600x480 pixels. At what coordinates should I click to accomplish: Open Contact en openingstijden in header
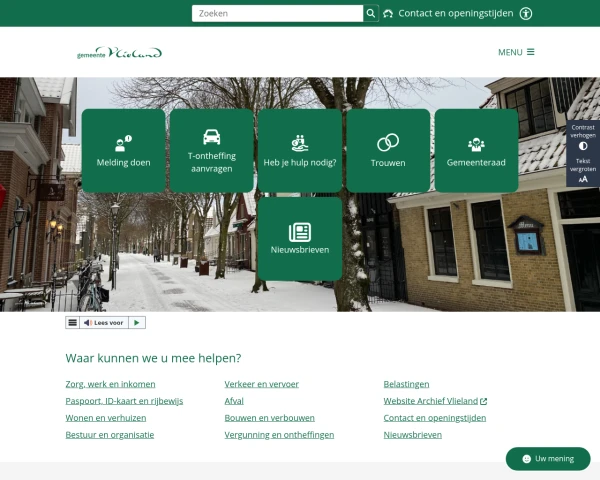point(448,13)
